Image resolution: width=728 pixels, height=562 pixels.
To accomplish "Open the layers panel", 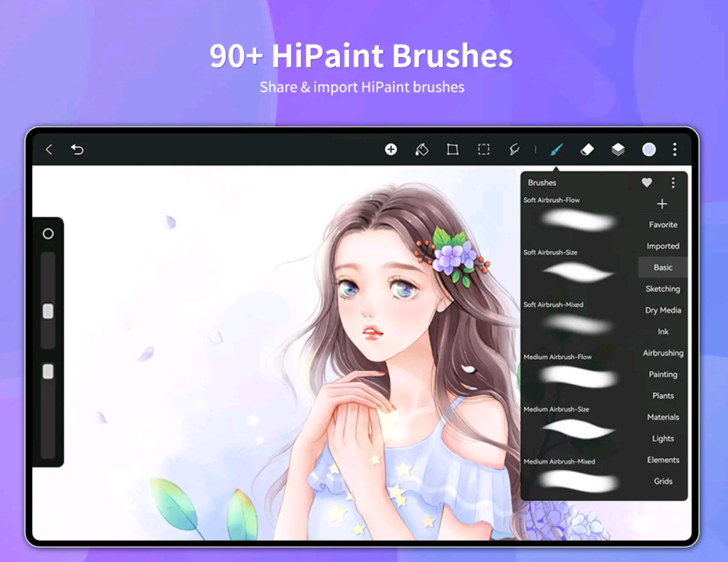I will point(618,149).
